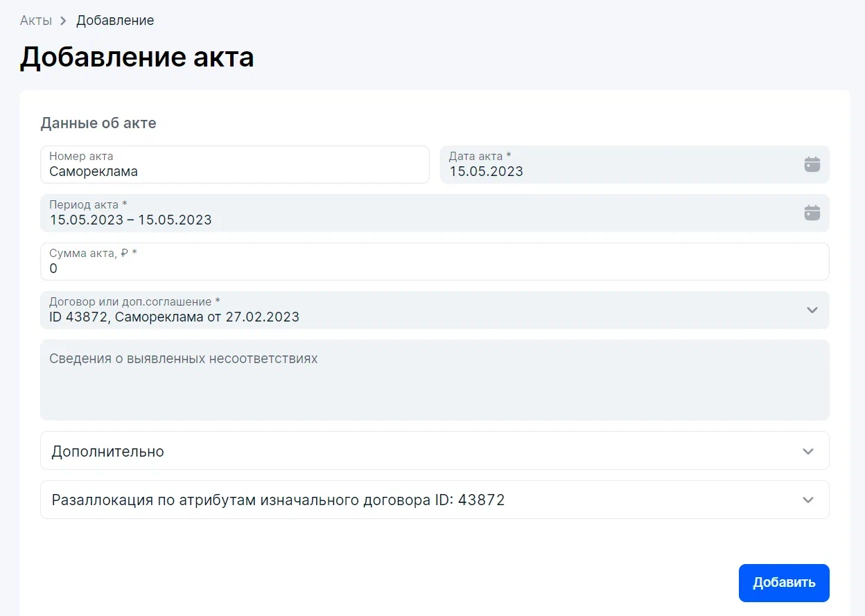Open the Договор или доп.соглашение selection
The height and width of the screenshot is (616, 865).
(416, 310)
